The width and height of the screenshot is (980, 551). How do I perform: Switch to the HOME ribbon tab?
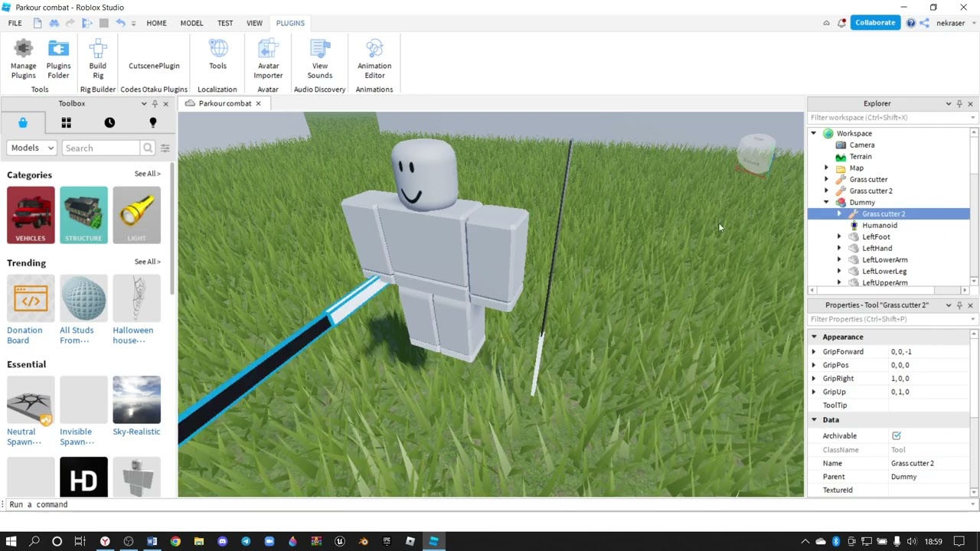tap(156, 23)
